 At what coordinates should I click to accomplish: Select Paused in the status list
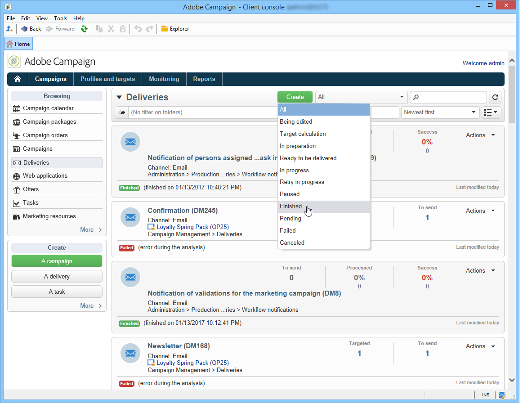pos(324,194)
